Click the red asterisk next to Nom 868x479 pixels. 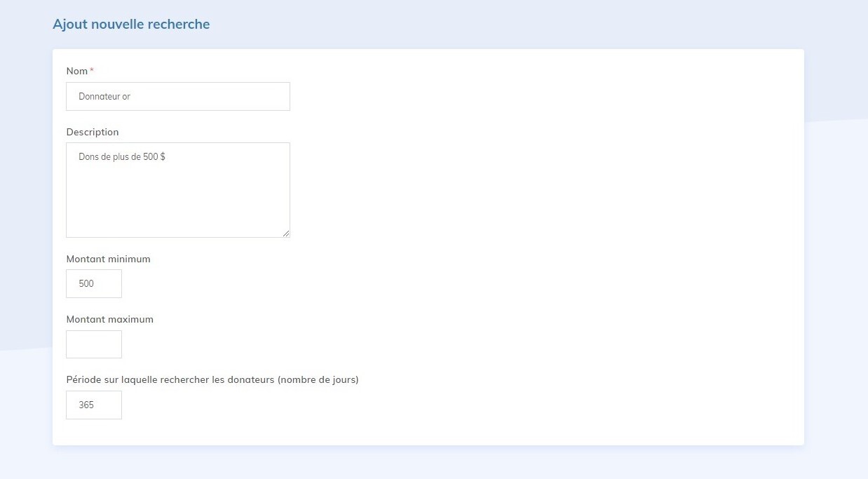pyautogui.click(x=91, y=70)
